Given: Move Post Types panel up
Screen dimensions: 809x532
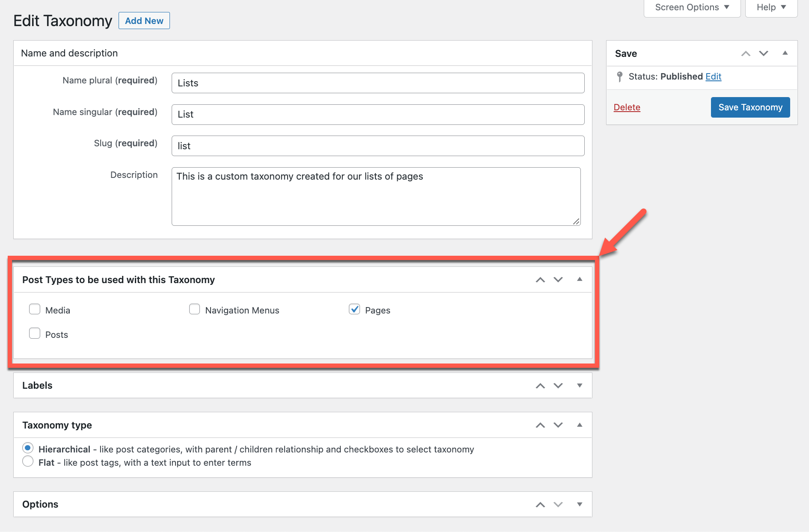Looking at the screenshot, I should point(540,280).
